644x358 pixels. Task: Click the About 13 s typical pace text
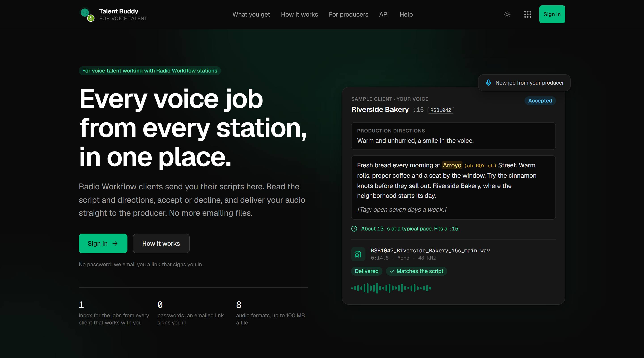(x=410, y=229)
